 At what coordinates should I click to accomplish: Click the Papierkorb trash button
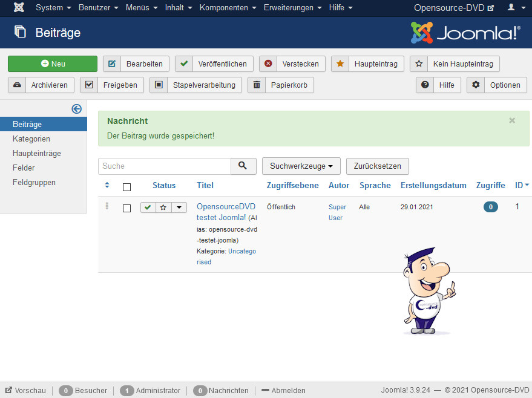281,85
